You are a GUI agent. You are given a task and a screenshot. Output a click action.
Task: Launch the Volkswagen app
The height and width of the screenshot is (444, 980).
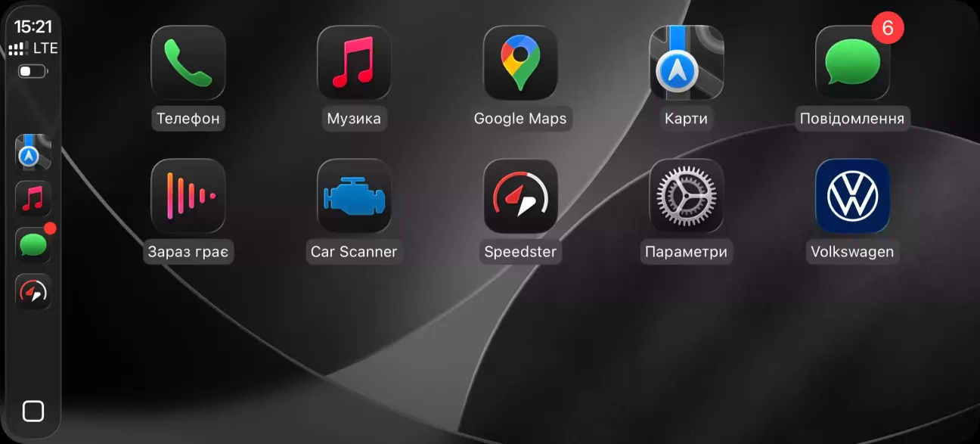[x=852, y=196]
